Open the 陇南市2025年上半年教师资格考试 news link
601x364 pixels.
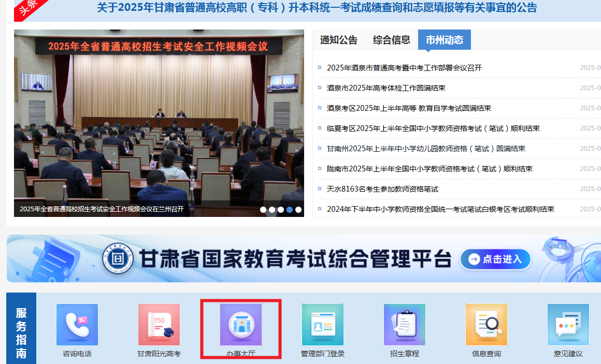pos(430,169)
